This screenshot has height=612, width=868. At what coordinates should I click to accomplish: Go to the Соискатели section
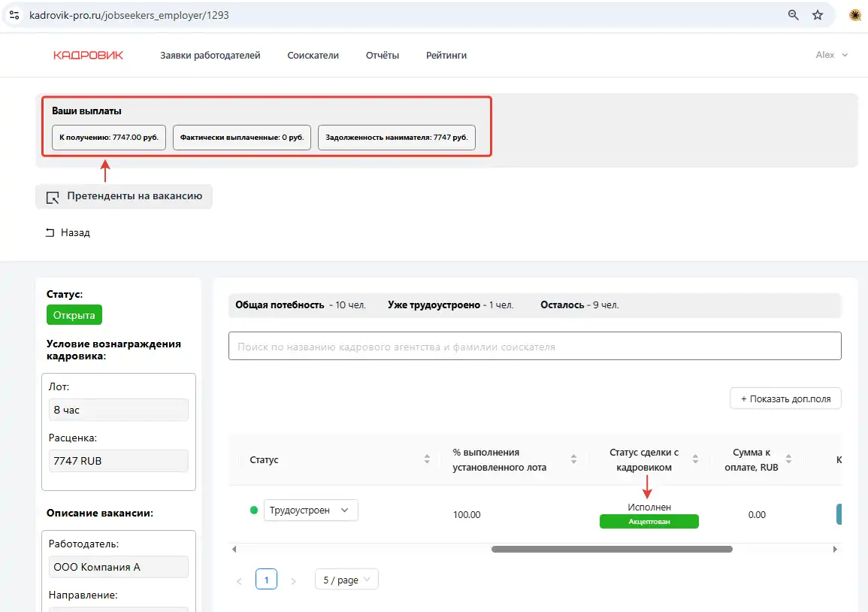point(313,55)
